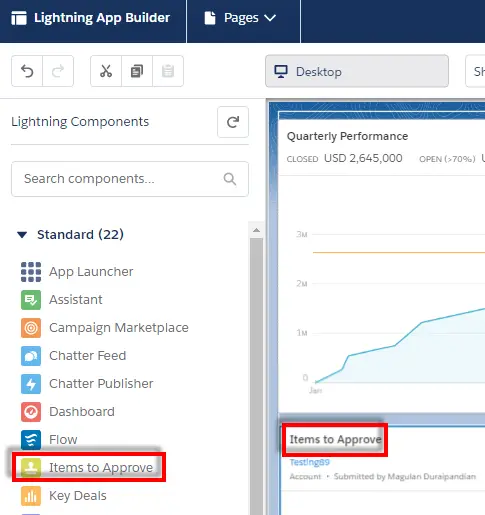Click the Redo arrow button
The height and width of the screenshot is (515, 485).
tap(58, 71)
